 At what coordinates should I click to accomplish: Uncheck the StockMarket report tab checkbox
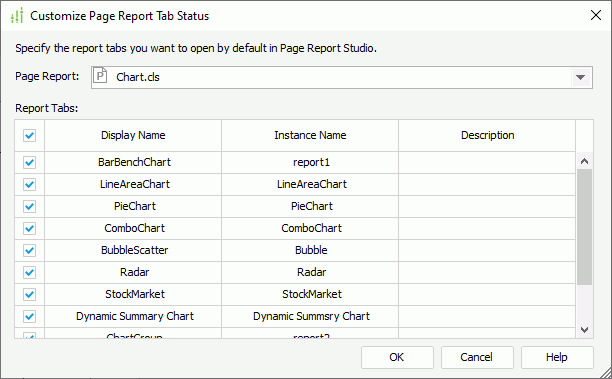[29, 294]
